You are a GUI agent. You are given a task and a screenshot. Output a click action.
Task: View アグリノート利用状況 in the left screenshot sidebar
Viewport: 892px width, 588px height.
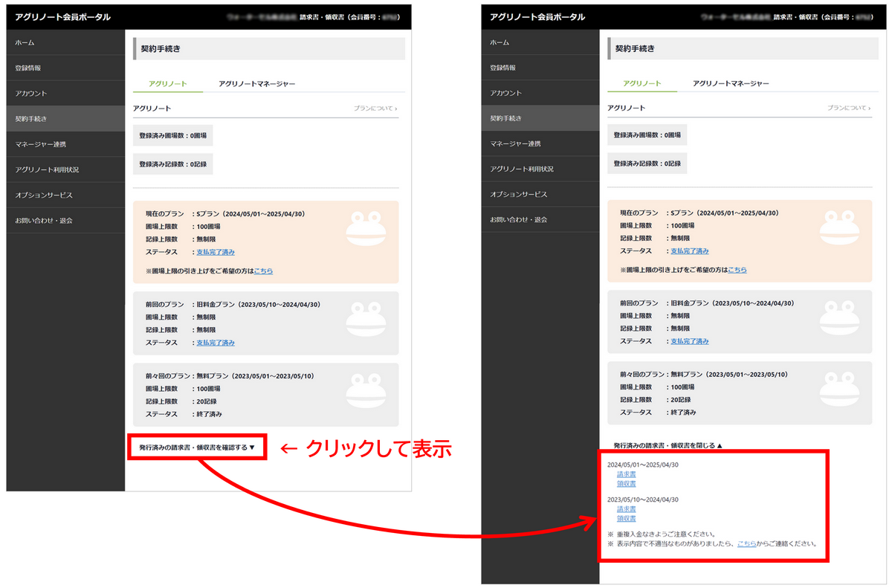pyautogui.click(x=65, y=169)
